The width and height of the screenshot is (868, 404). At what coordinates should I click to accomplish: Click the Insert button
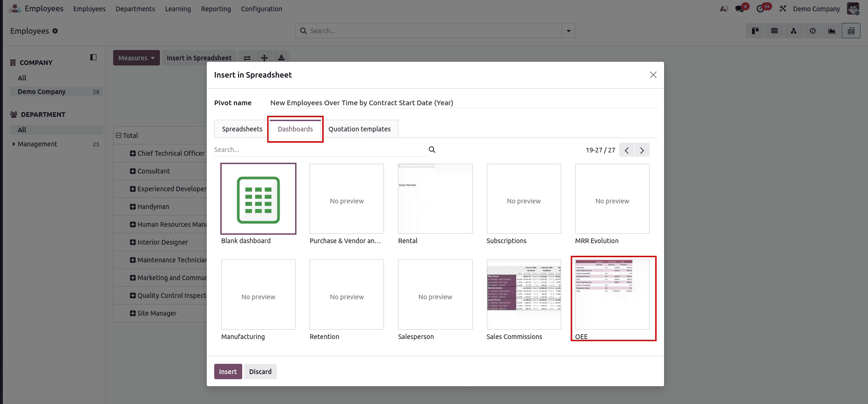pos(228,372)
